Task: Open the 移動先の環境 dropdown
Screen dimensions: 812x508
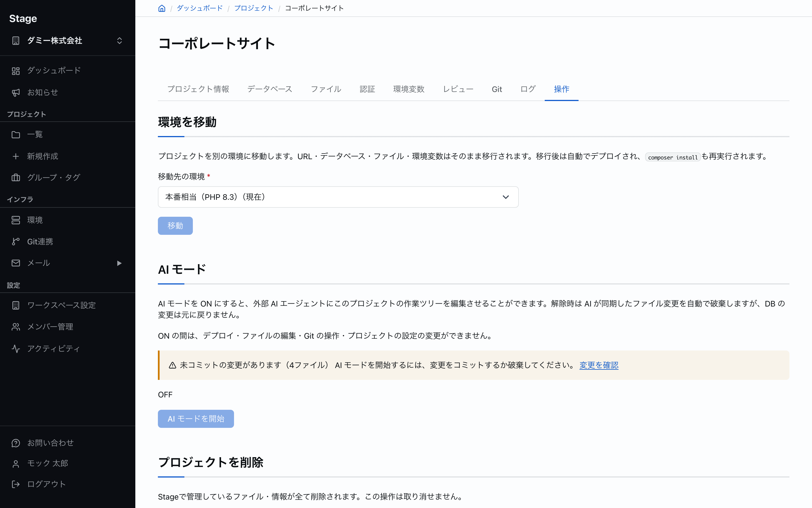Action: click(338, 197)
